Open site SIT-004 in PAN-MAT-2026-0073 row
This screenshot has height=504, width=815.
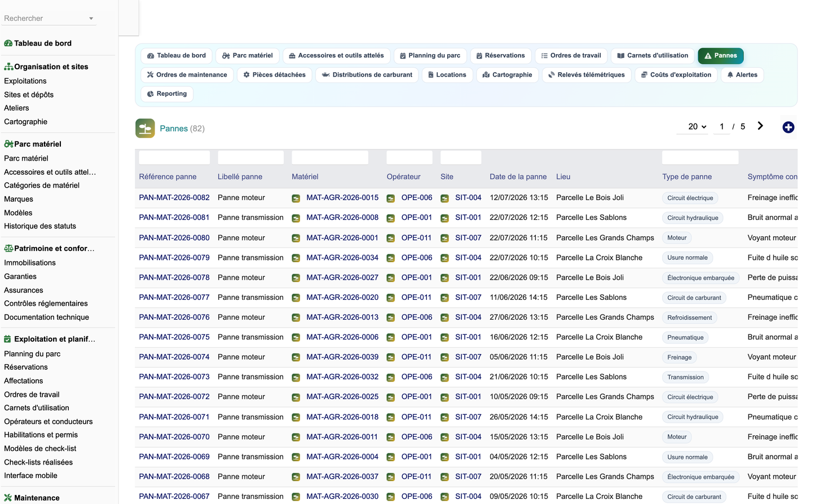click(x=468, y=377)
